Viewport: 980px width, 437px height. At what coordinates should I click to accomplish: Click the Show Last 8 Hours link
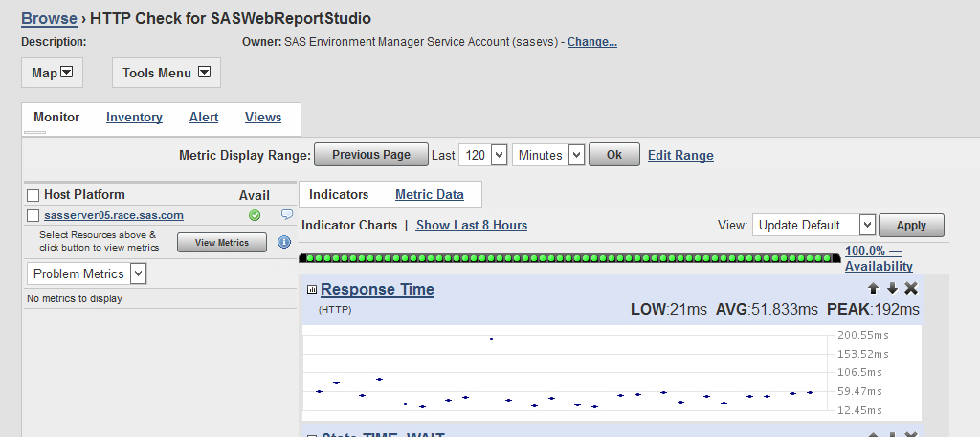[x=471, y=225]
